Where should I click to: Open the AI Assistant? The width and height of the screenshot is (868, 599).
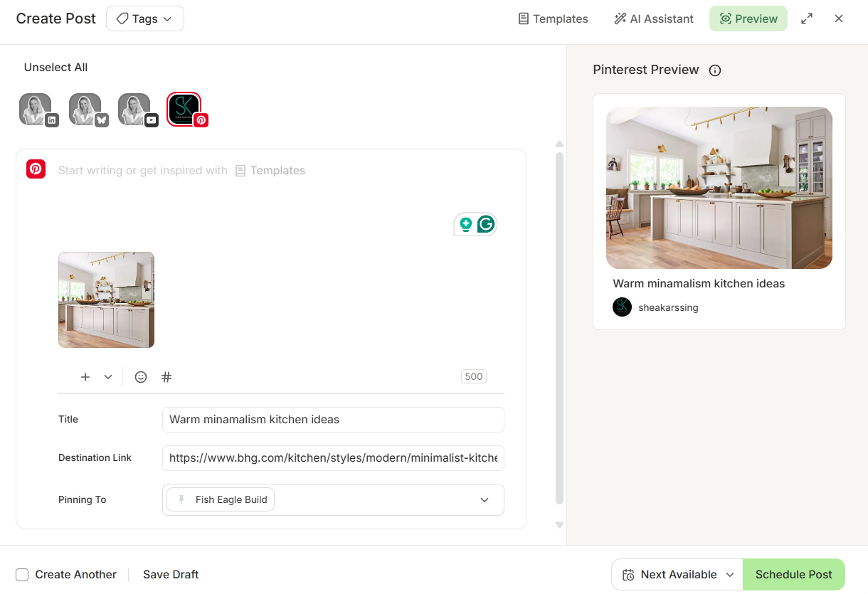coord(653,18)
